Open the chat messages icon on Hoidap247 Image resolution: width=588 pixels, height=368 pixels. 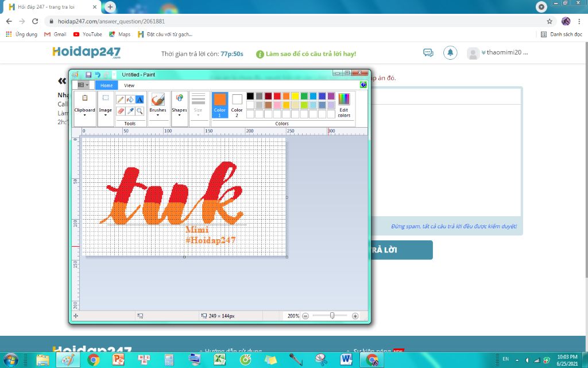[428, 52]
